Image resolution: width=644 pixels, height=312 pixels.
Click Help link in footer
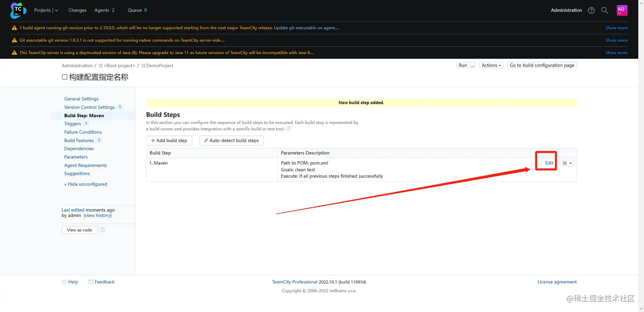(x=73, y=282)
